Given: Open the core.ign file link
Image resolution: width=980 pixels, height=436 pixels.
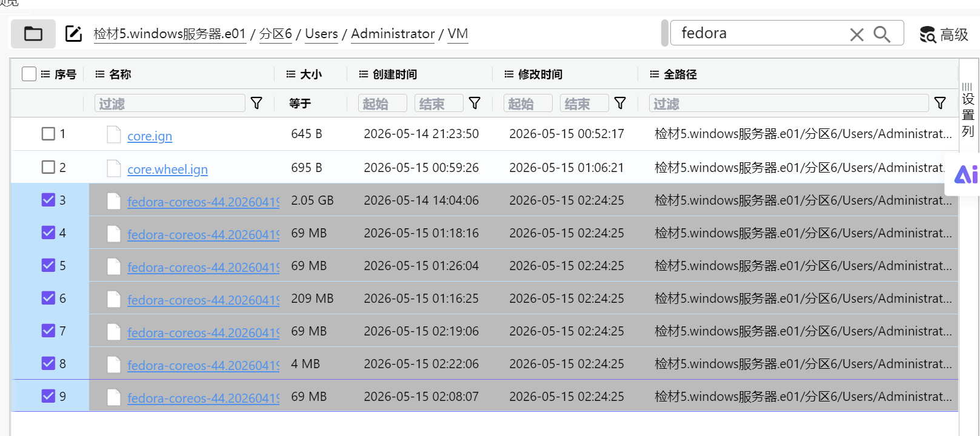Looking at the screenshot, I should tap(150, 136).
